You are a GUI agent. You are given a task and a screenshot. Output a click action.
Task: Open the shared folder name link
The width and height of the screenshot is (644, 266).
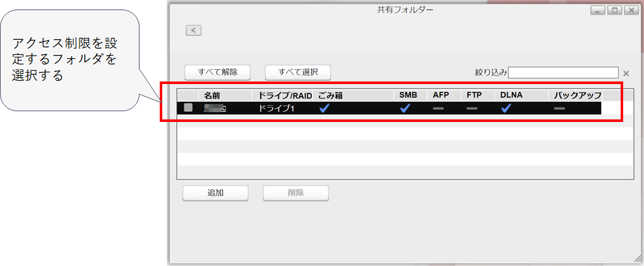(215, 109)
